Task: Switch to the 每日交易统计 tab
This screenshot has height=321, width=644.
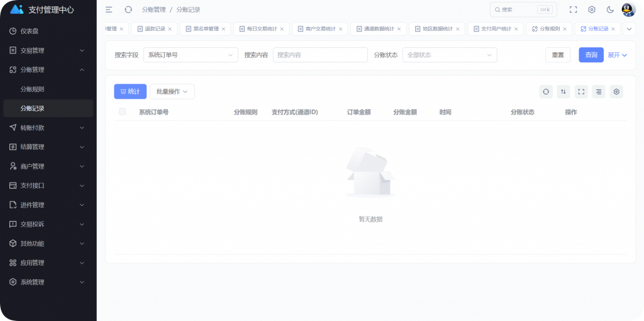Action: pos(262,29)
